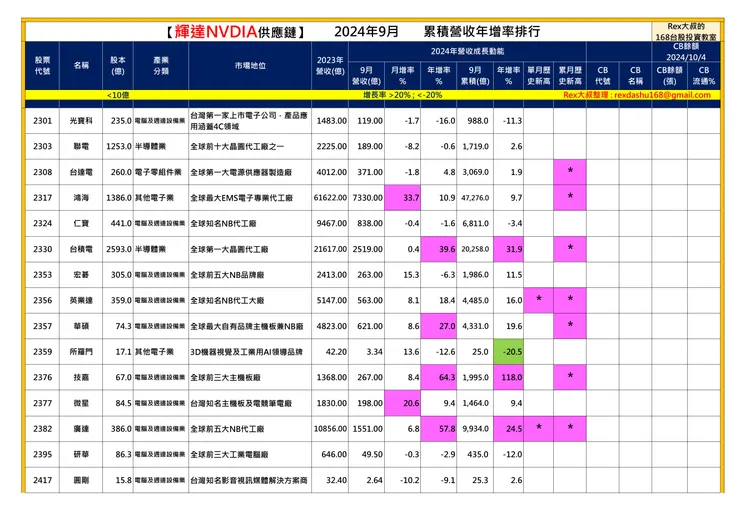Select the 1386.0 share capital cell
Viewport: 740px width, 523px height.
[x=118, y=198]
